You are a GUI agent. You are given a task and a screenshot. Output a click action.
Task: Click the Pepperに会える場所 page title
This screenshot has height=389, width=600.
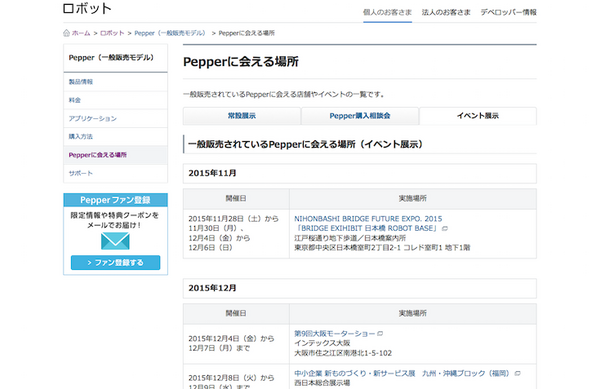[241, 62]
